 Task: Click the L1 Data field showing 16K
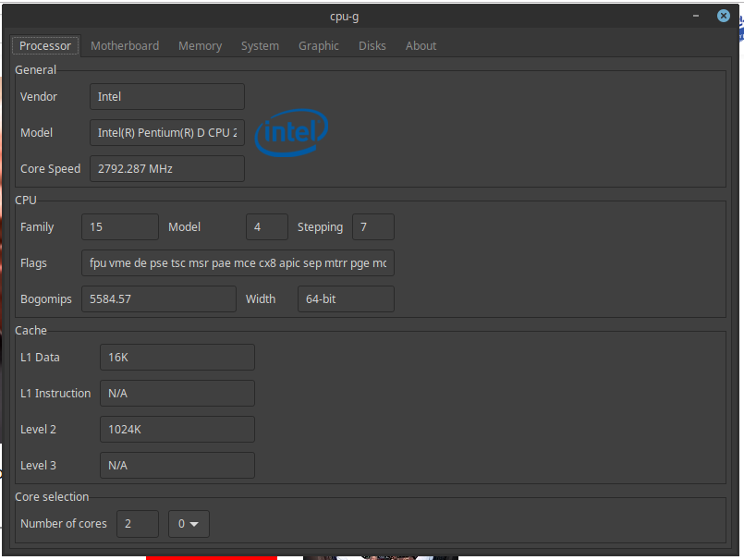coord(177,358)
